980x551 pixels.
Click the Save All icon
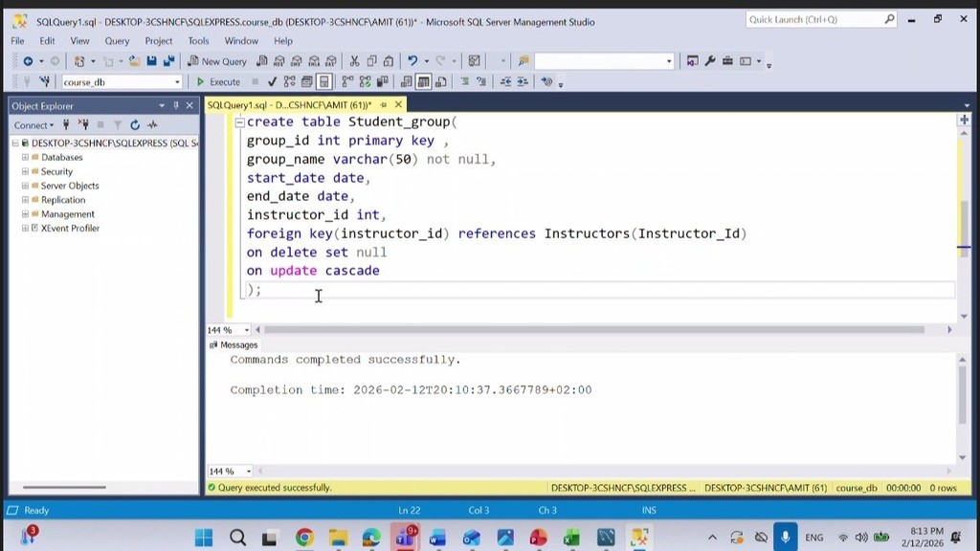(168, 61)
